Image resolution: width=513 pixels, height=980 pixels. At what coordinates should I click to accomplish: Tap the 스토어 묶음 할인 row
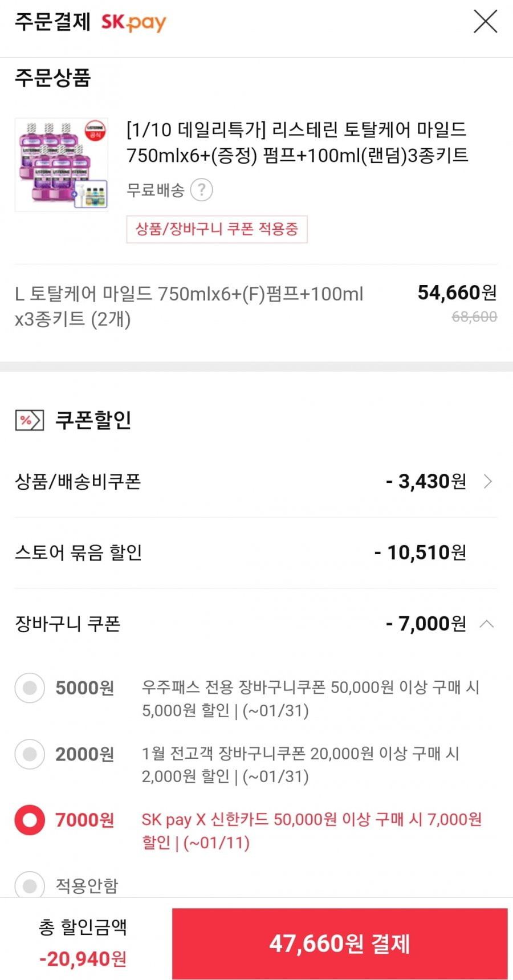tap(256, 552)
